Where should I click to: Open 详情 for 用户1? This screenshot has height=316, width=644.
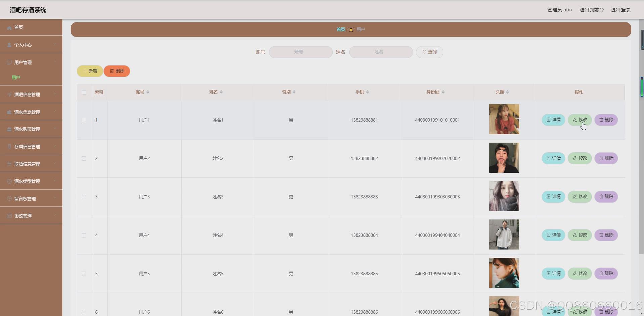pos(553,120)
